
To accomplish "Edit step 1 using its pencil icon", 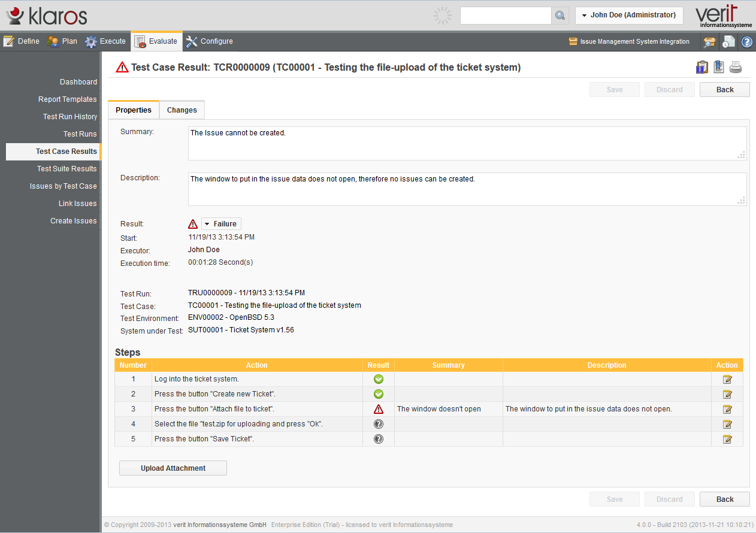I will point(727,379).
